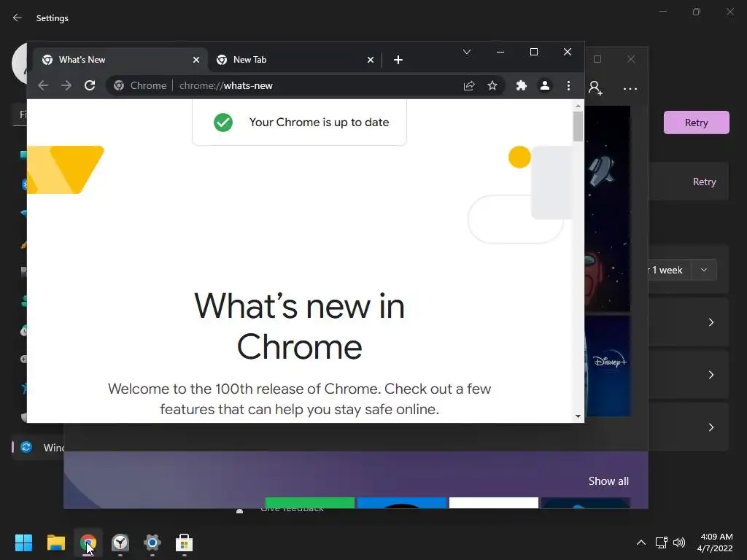Open third chevron row in Settings
This screenshot has width=747, height=560.
click(x=711, y=427)
